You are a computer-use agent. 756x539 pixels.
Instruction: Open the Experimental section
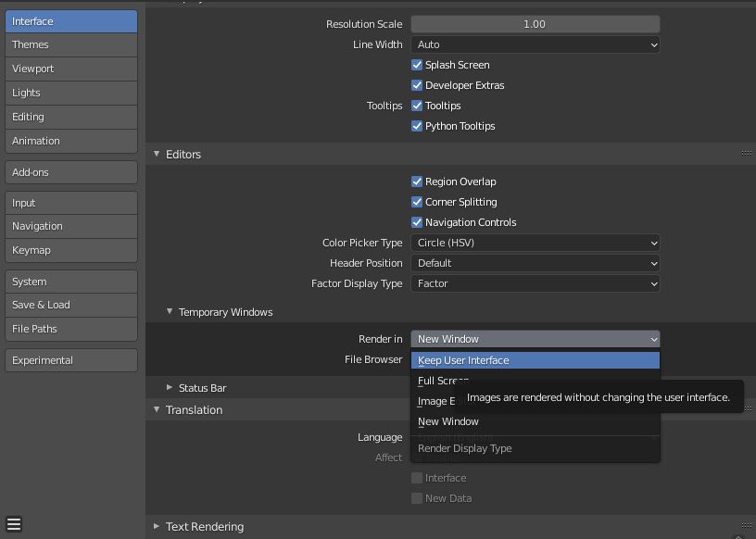tap(71, 360)
